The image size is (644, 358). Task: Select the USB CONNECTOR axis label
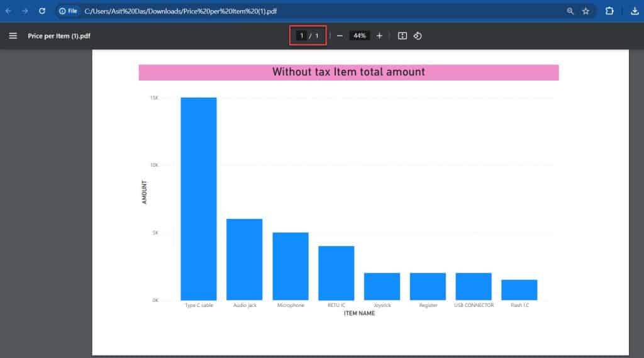point(474,305)
